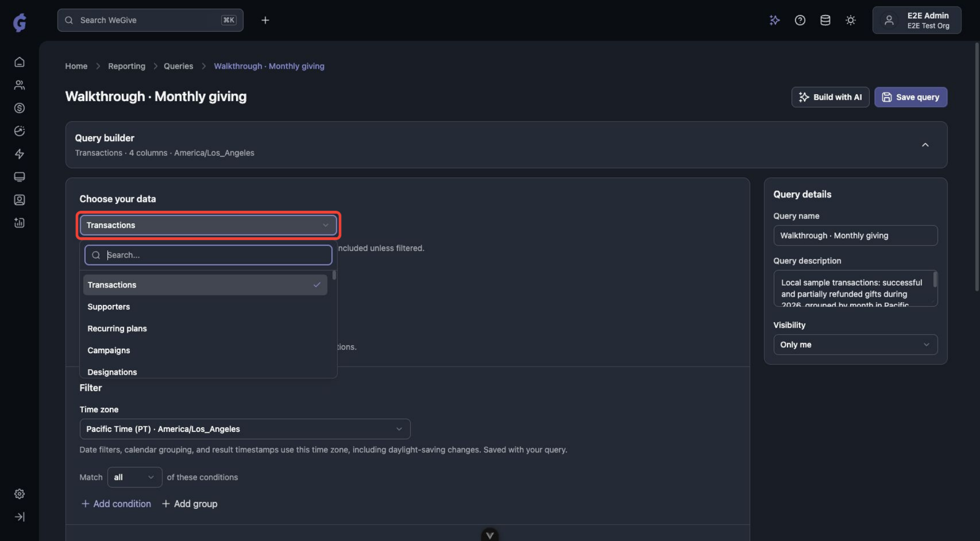Choose Campaigns from the data list

point(205,351)
